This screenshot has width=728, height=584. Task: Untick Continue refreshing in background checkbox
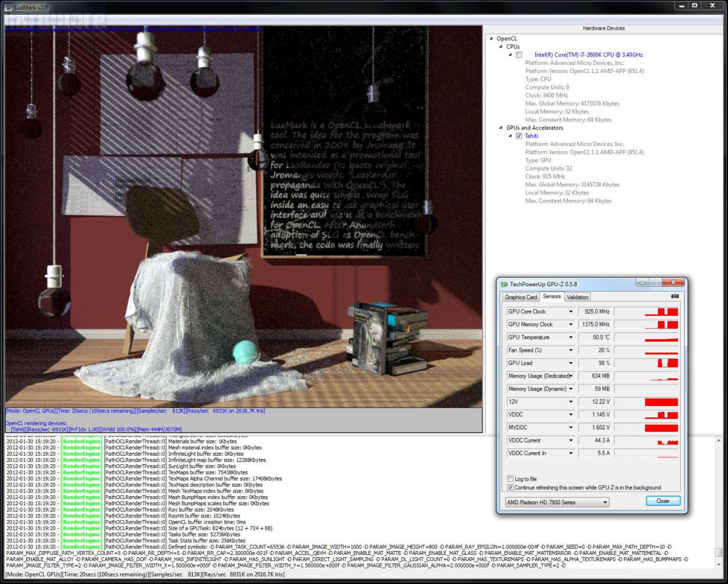coord(510,488)
